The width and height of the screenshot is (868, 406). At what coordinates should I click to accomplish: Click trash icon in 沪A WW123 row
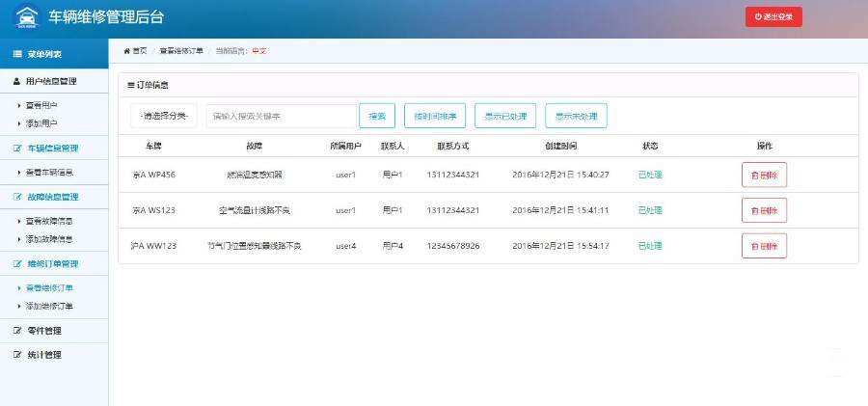(754, 246)
